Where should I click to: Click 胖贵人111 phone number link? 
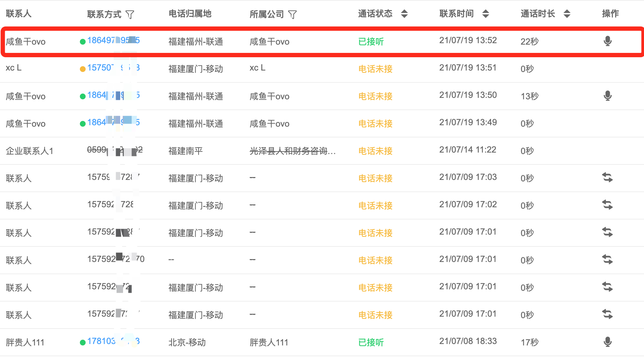click(x=113, y=341)
